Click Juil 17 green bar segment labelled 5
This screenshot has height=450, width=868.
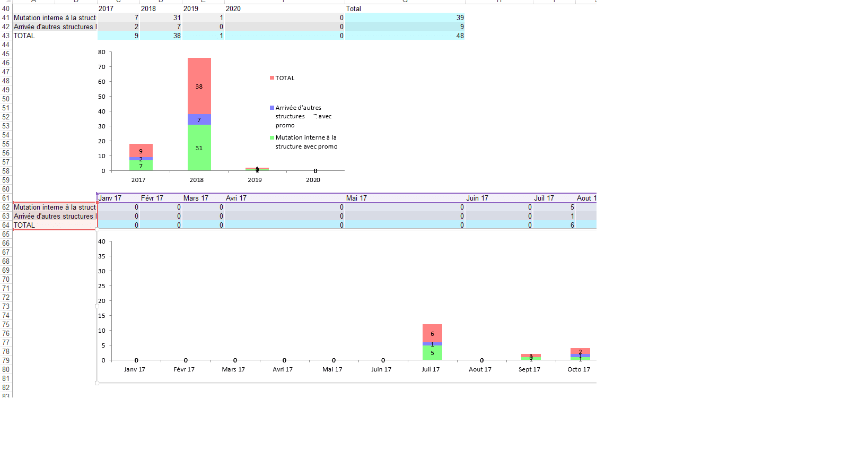tap(432, 353)
